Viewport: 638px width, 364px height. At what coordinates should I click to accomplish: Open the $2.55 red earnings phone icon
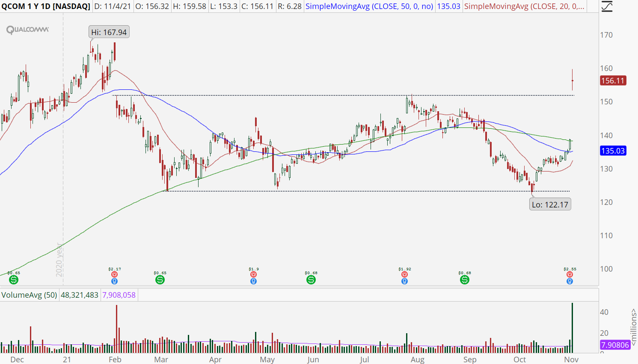[570, 275]
